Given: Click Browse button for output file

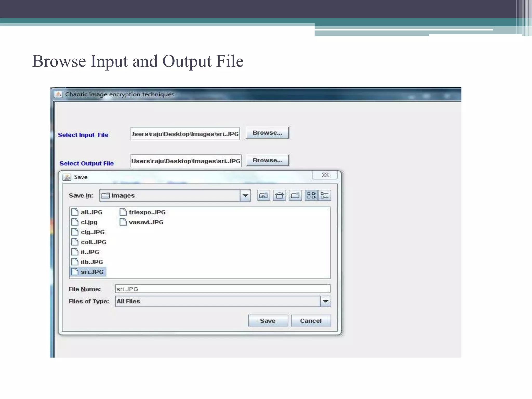Looking at the screenshot, I should tap(267, 160).
